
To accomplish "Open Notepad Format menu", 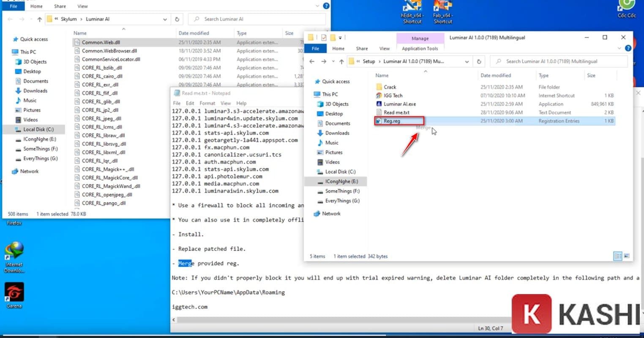I will pyautogui.click(x=207, y=103).
